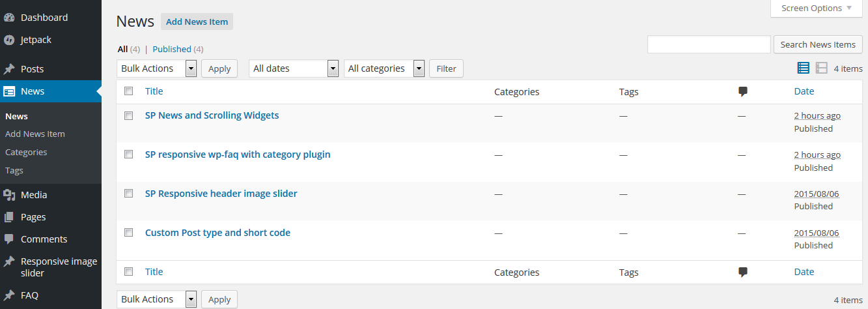Open the Categories submenu under News
This screenshot has height=309, width=868.
click(x=26, y=152)
